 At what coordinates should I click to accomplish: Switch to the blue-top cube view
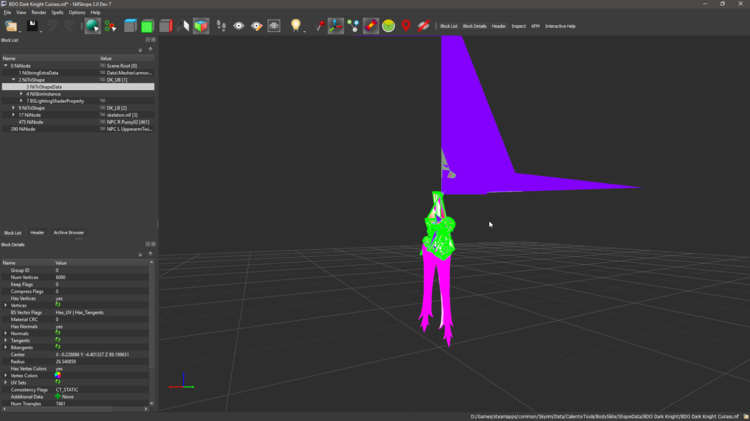point(130,26)
